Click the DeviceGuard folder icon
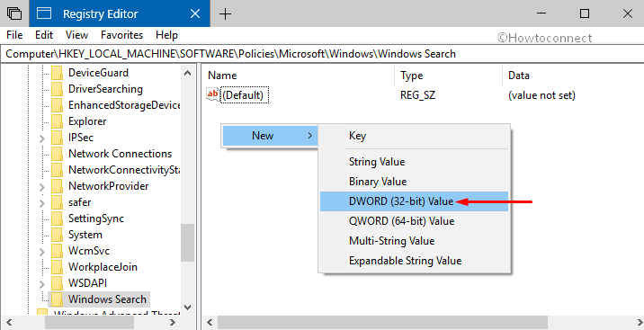 point(57,73)
